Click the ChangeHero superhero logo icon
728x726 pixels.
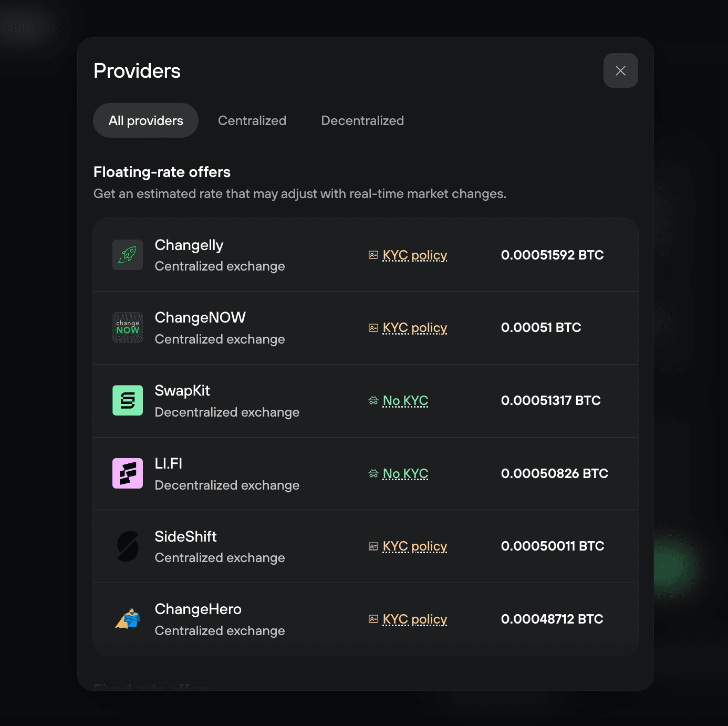[x=128, y=619]
